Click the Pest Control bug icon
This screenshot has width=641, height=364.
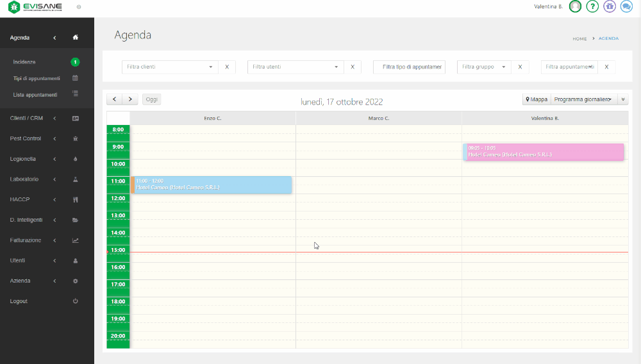(75, 139)
